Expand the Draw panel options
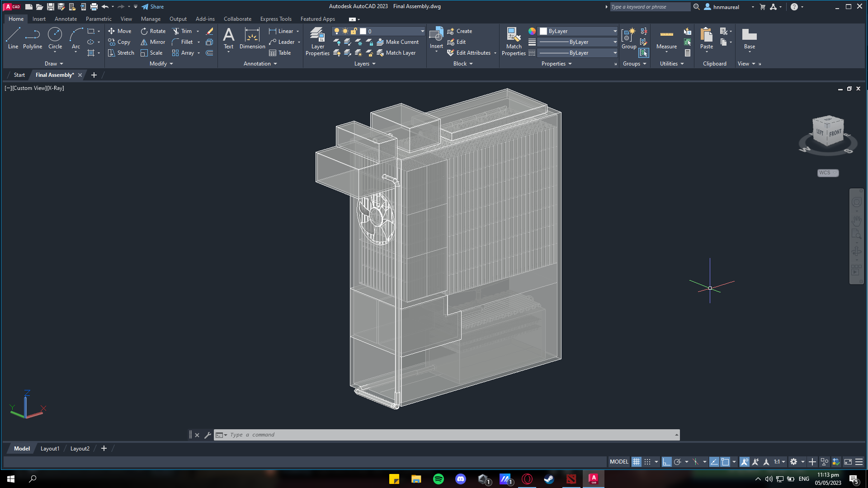The image size is (868, 488). [x=54, y=63]
